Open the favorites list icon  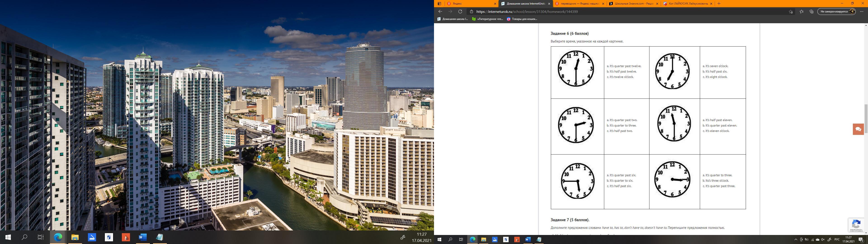802,12
